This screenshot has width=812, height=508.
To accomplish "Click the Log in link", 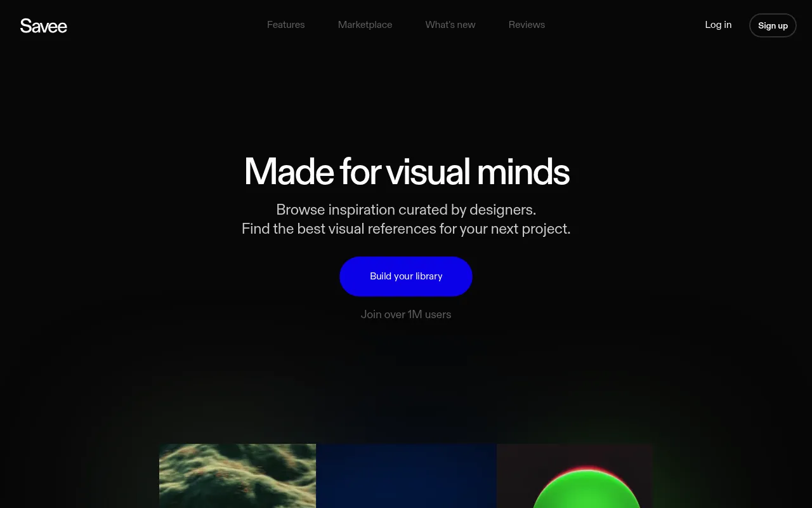I will [x=718, y=25].
